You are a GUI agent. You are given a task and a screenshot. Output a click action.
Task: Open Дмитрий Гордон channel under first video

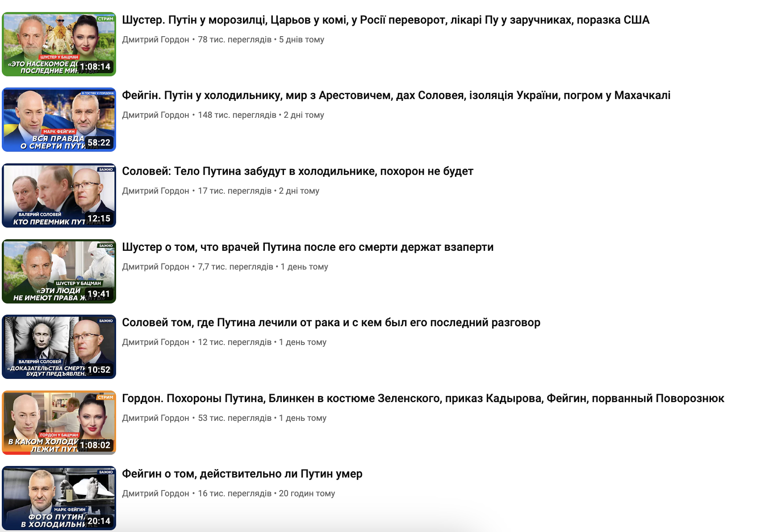(155, 40)
